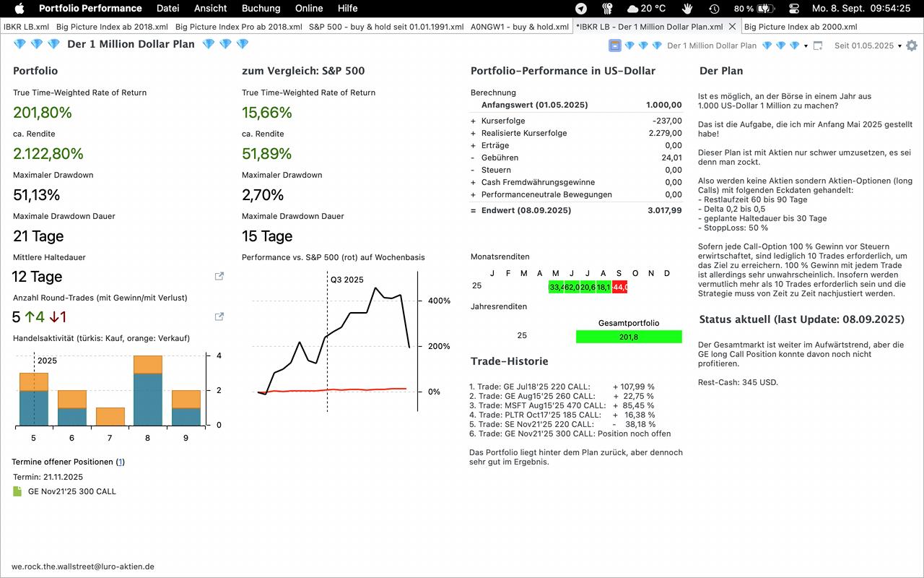This screenshot has height=578, width=924.
Task: Open the dashboard settings gear
Action: [912, 46]
